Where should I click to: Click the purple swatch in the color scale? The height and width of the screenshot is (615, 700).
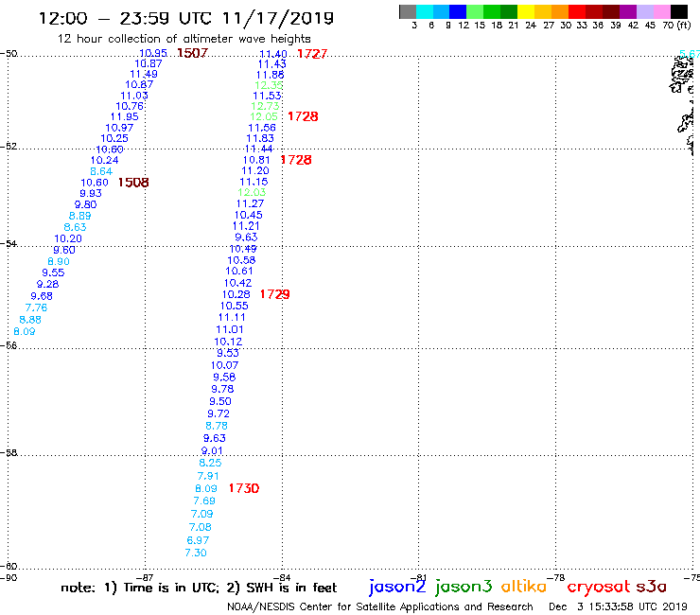pyautogui.click(x=627, y=11)
